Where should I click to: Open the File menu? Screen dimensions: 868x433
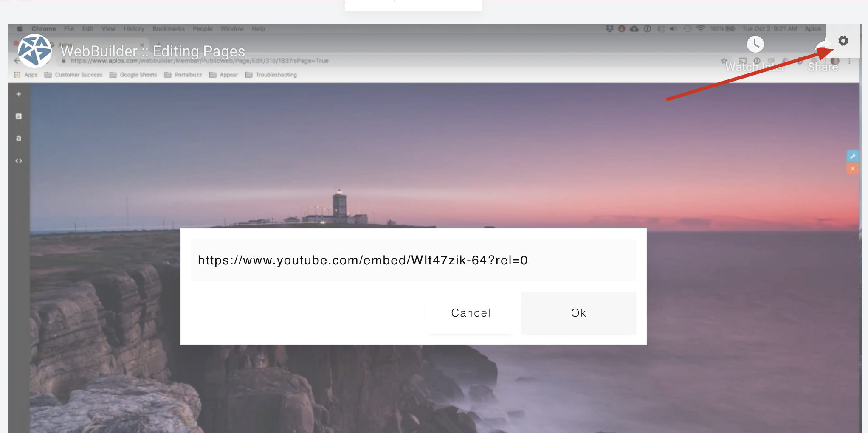pos(69,29)
